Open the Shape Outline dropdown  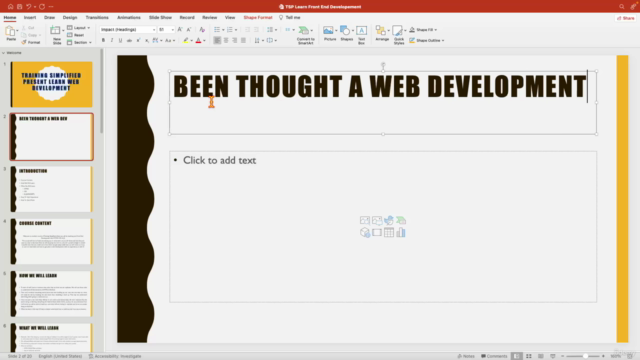[x=427, y=40]
